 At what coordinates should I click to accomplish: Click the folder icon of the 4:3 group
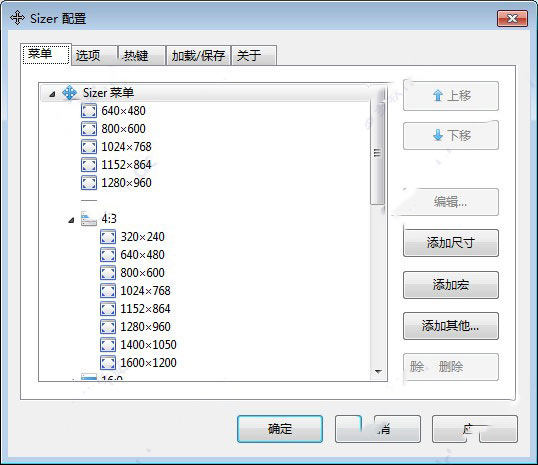[89, 219]
